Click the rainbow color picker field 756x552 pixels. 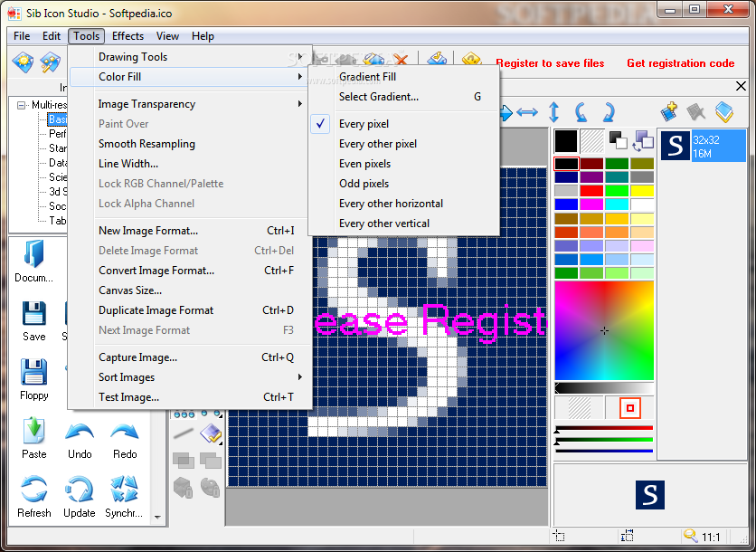[604, 331]
